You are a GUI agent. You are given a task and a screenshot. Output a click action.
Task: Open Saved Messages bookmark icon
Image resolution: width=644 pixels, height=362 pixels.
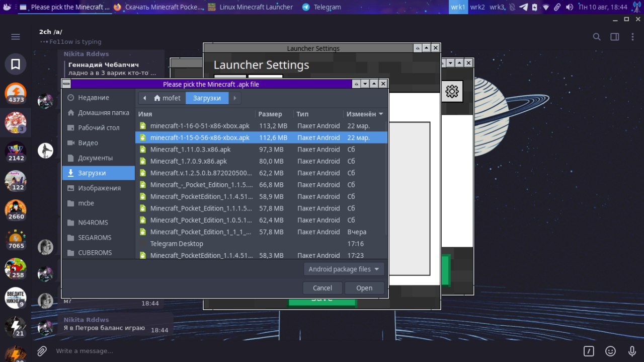[x=16, y=64]
